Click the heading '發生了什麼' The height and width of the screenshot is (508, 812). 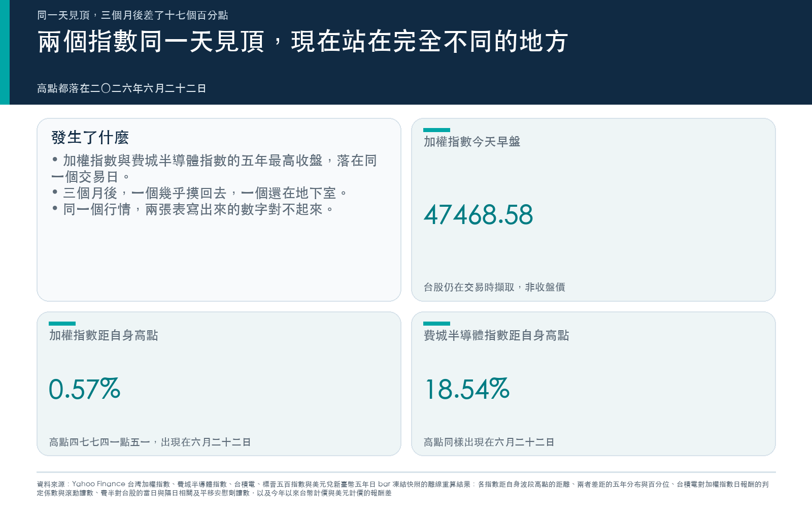click(x=90, y=137)
